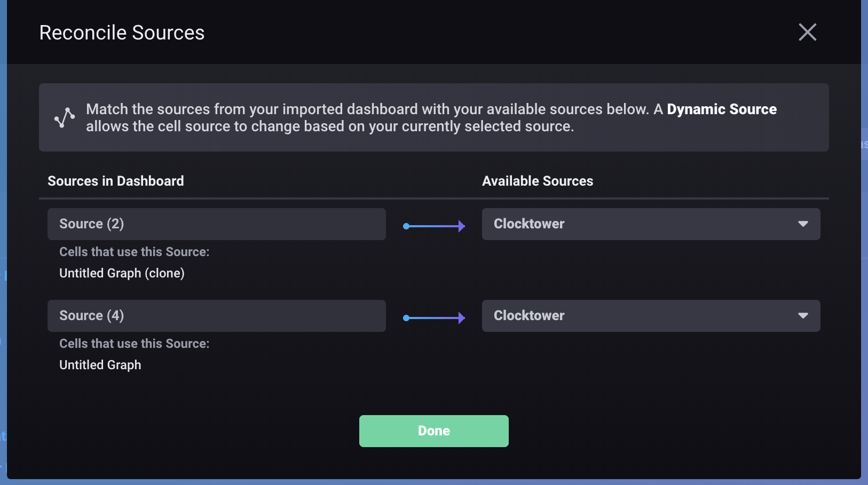This screenshot has height=485, width=868.
Task: Click the Reconcile Sources dialog title
Action: [x=122, y=33]
